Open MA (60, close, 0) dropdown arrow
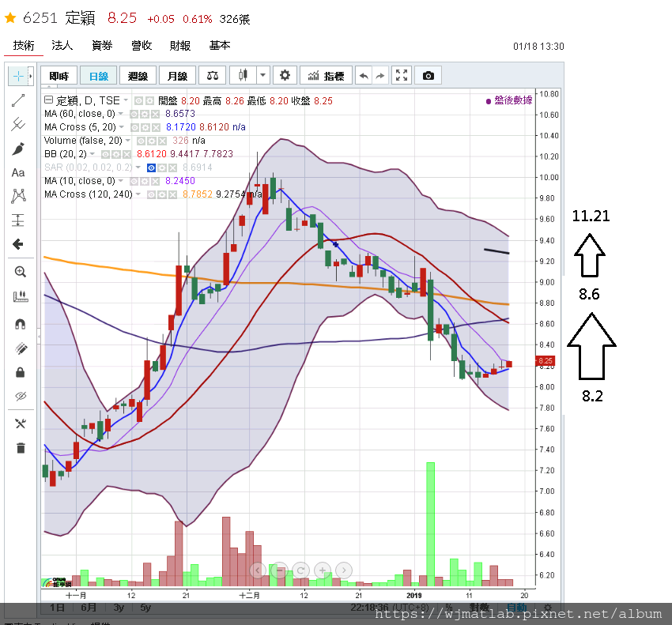This screenshot has height=625, width=672. [x=121, y=114]
